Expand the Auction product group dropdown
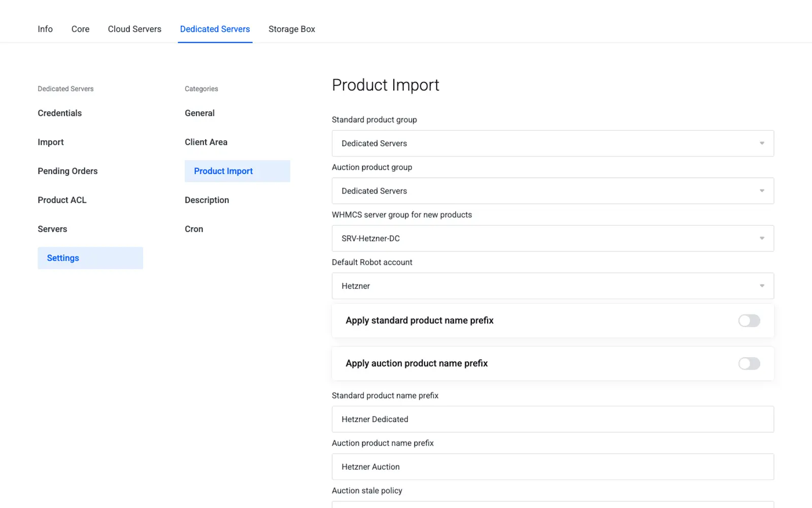The height and width of the screenshot is (508, 812). 553,191
